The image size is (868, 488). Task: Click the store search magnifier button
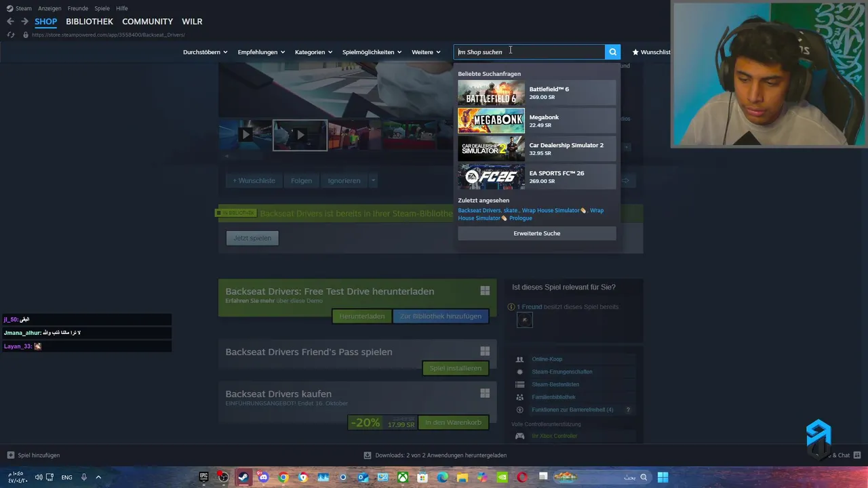click(x=612, y=52)
